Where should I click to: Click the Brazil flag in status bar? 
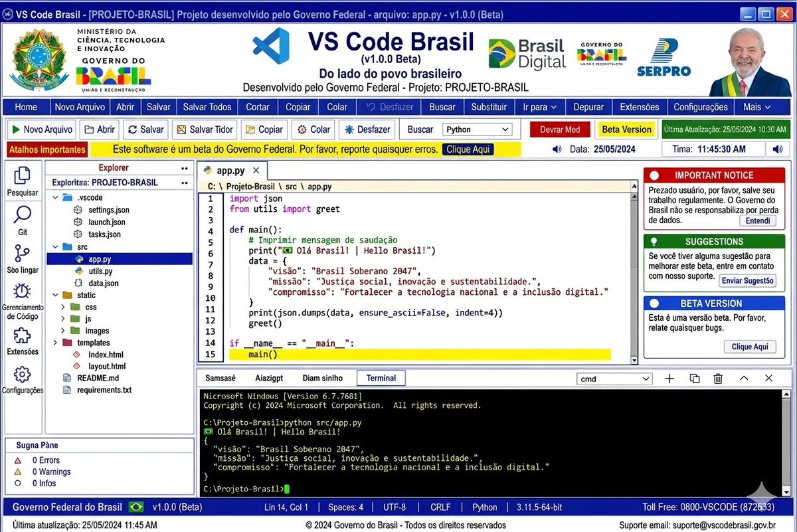(136, 507)
